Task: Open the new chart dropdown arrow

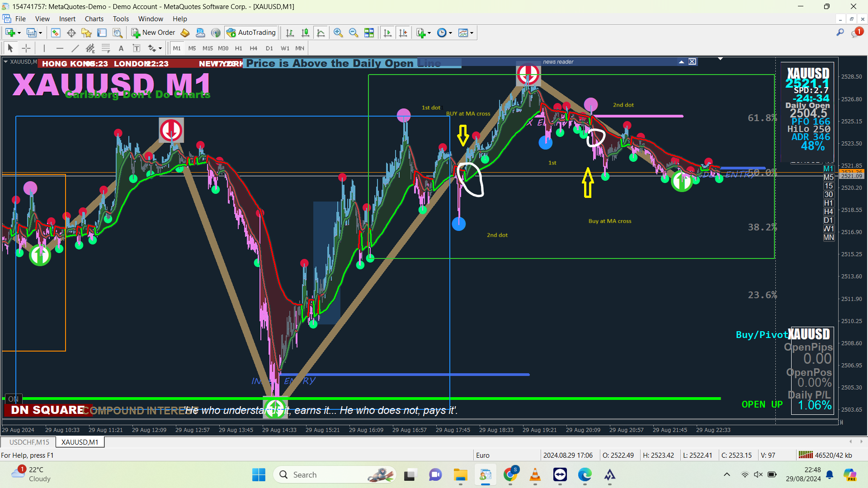Action: pyautogui.click(x=19, y=33)
